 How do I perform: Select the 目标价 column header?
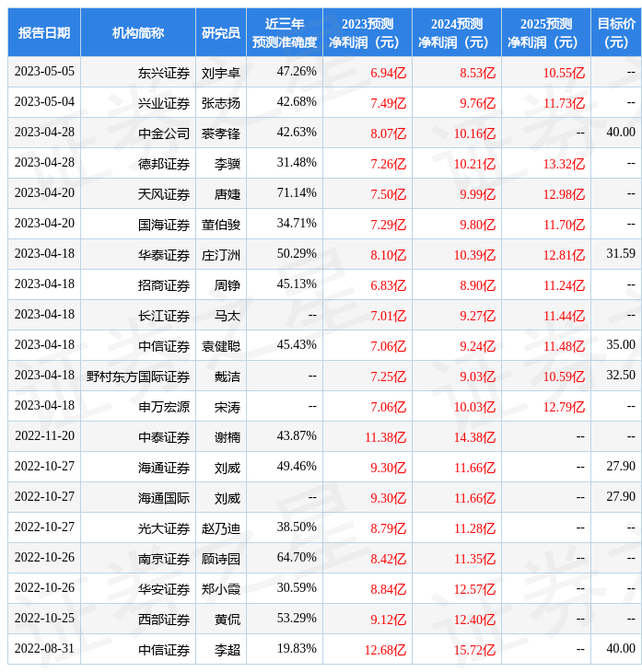point(616,32)
